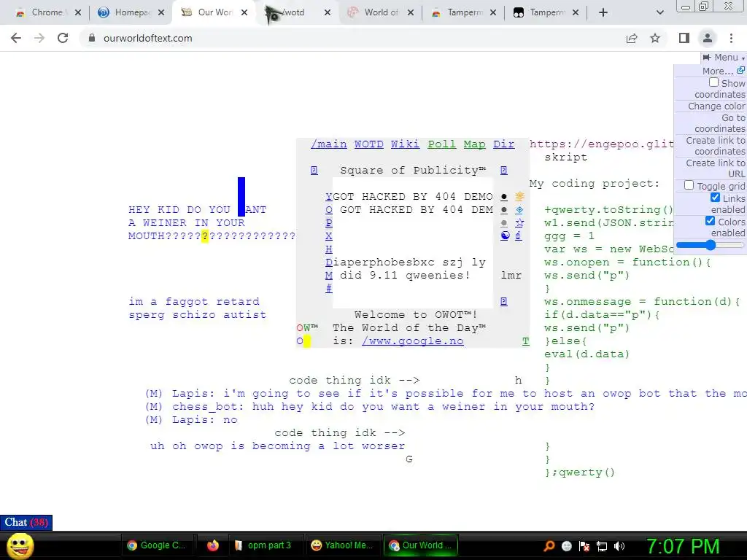The height and width of the screenshot is (560, 747).
Task: Click the light gray circle link
Action: pyautogui.click(x=504, y=223)
